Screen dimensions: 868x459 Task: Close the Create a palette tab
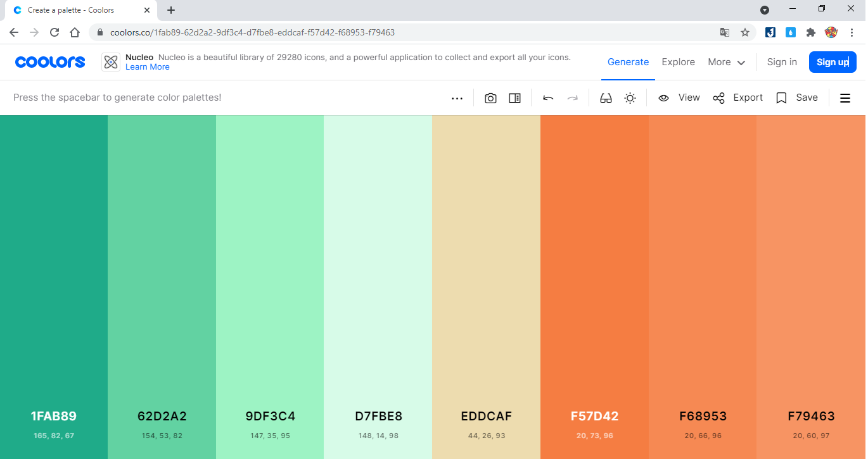pos(147,10)
